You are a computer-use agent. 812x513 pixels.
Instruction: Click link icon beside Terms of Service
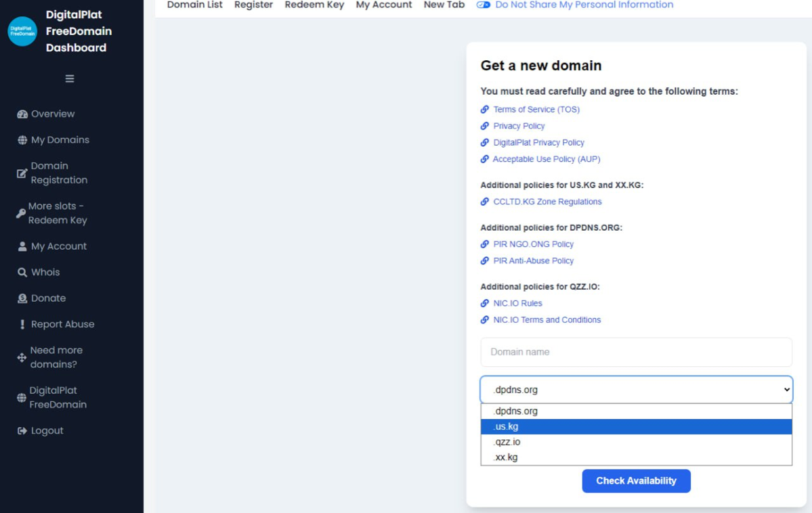[x=485, y=109]
